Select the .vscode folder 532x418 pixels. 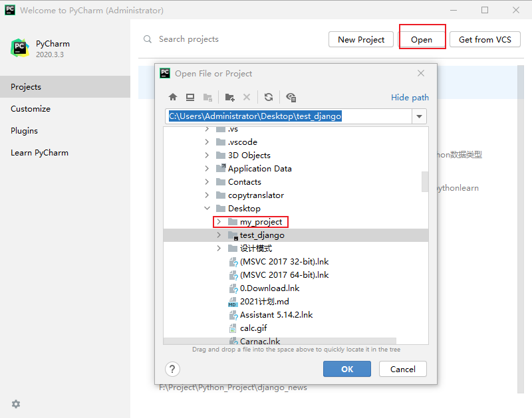click(243, 142)
